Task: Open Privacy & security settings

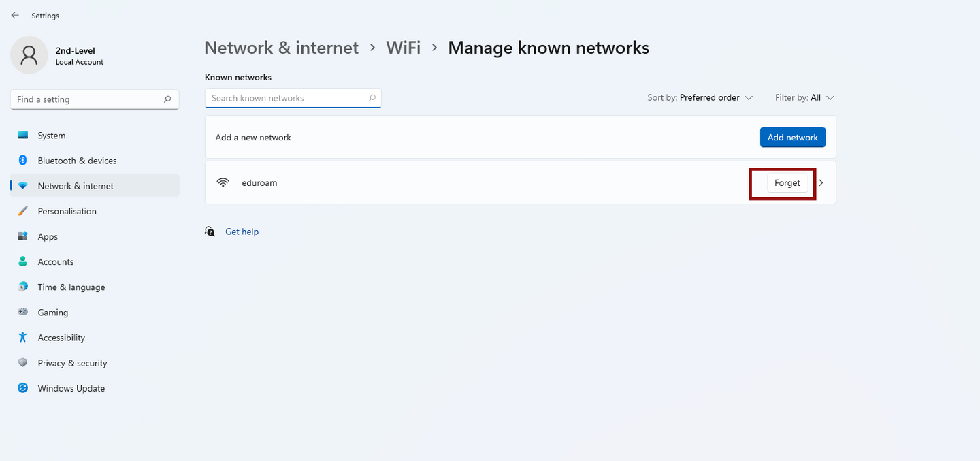Action: 95,363
